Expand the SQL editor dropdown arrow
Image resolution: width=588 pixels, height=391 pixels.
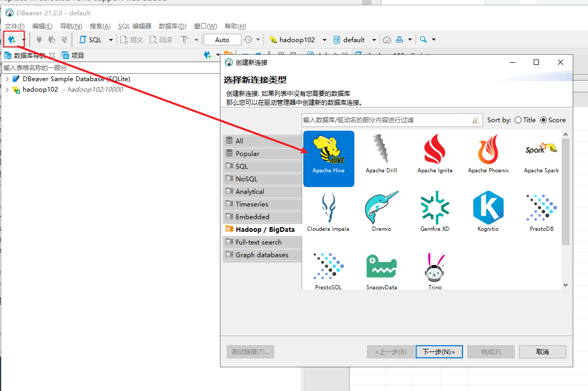coord(111,40)
